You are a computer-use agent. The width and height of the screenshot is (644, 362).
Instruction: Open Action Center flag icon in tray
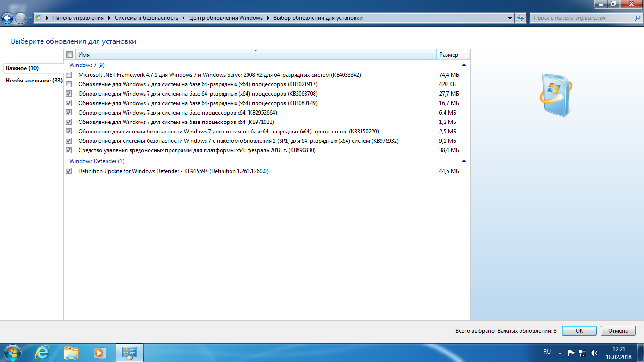tap(571, 353)
